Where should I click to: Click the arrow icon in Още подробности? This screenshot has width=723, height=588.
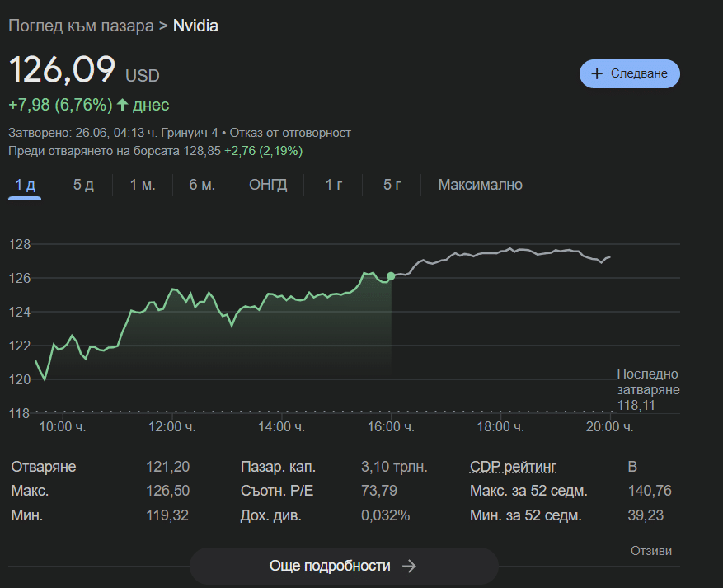pos(409,566)
